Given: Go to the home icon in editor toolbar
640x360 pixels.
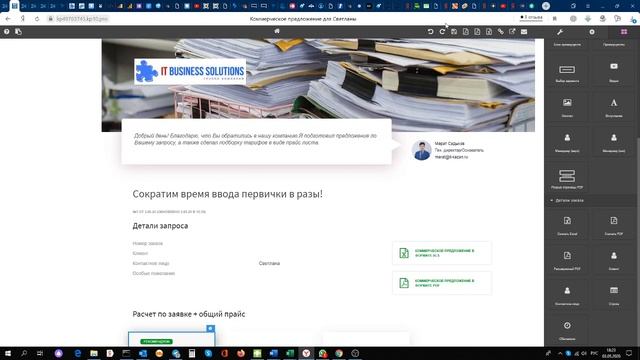Looking at the screenshot, I should [x=277, y=31].
